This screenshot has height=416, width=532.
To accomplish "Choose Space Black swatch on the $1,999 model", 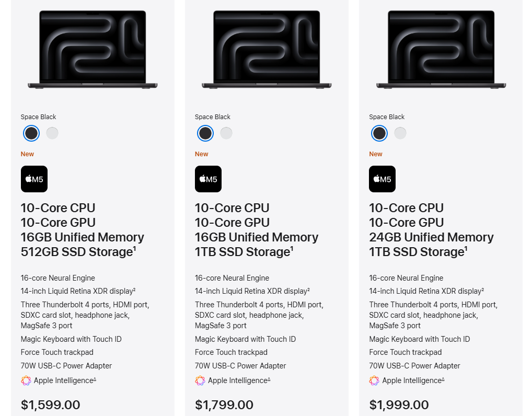I will [379, 133].
